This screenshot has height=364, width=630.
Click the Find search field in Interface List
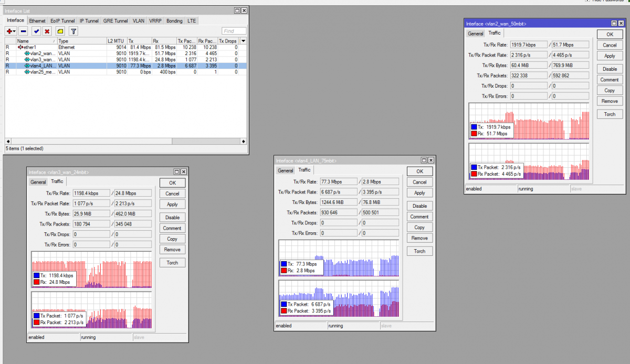coord(234,31)
